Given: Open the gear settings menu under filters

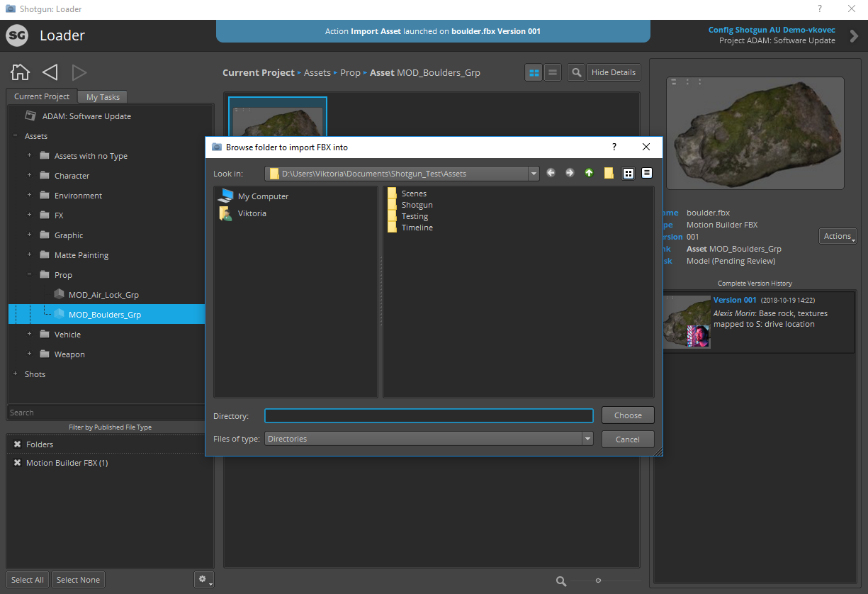Looking at the screenshot, I should coord(203,580).
